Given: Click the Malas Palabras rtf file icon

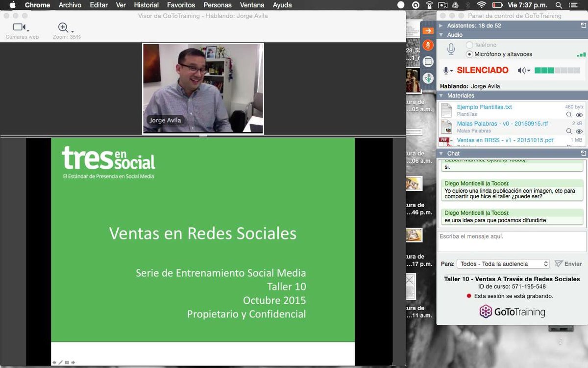Looking at the screenshot, I should 446,127.
